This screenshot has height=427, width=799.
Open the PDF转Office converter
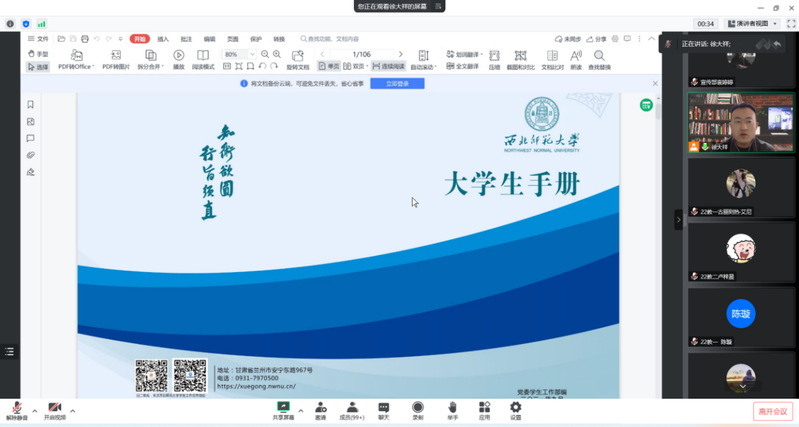(76, 60)
